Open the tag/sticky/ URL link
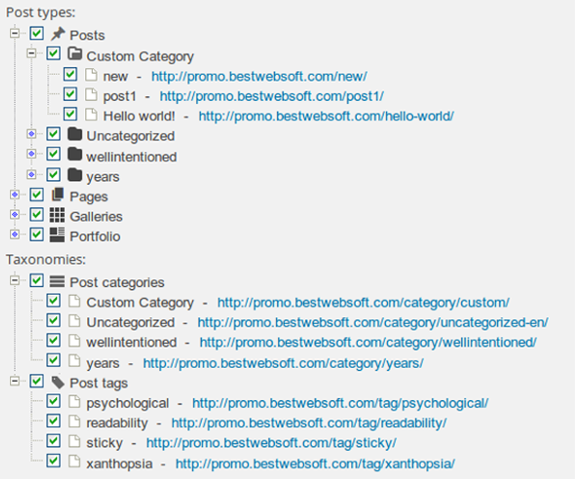Screen dimensions: 575x479 pos(271,443)
